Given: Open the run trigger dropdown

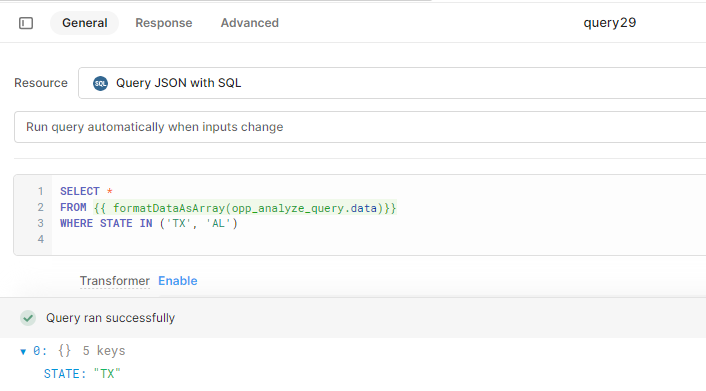Looking at the screenshot, I should tap(360, 127).
